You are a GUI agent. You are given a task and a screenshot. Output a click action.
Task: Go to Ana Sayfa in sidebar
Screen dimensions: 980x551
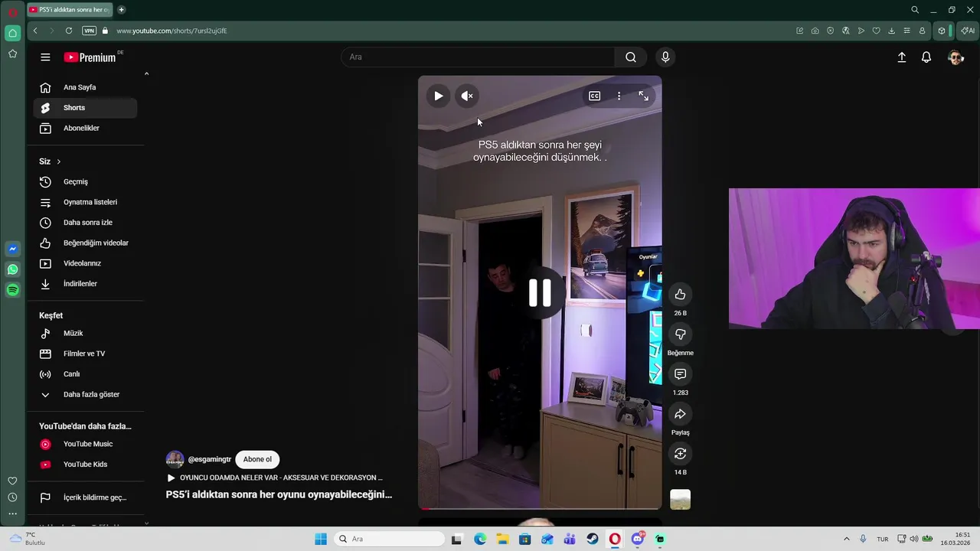[x=86, y=87]
